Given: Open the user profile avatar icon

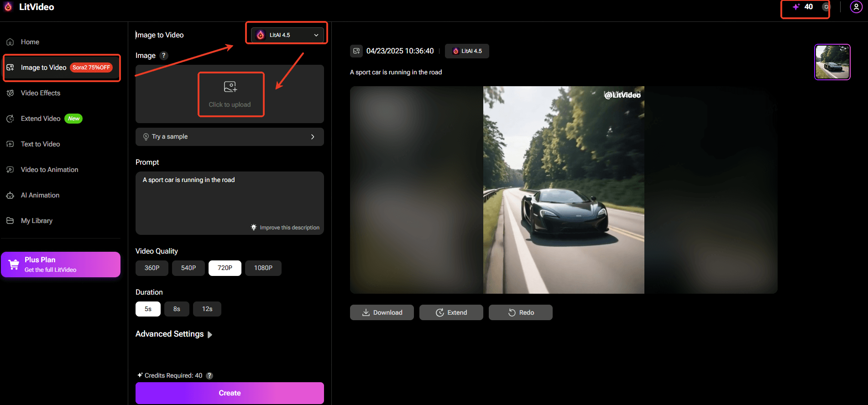Looking at the screenshot, I should (856, 7).
